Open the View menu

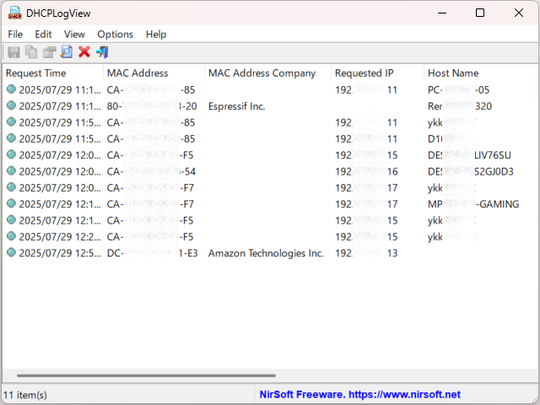(74, 34)
